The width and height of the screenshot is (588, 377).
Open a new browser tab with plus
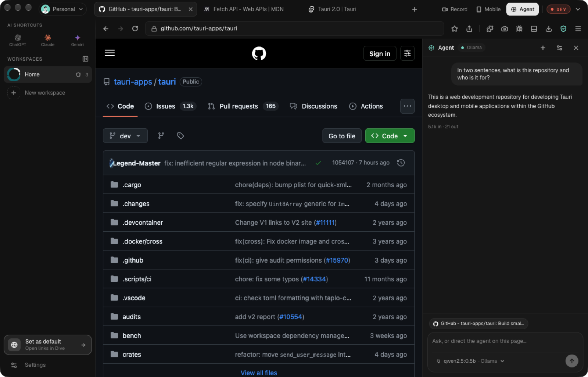click(x=415, y=9)
